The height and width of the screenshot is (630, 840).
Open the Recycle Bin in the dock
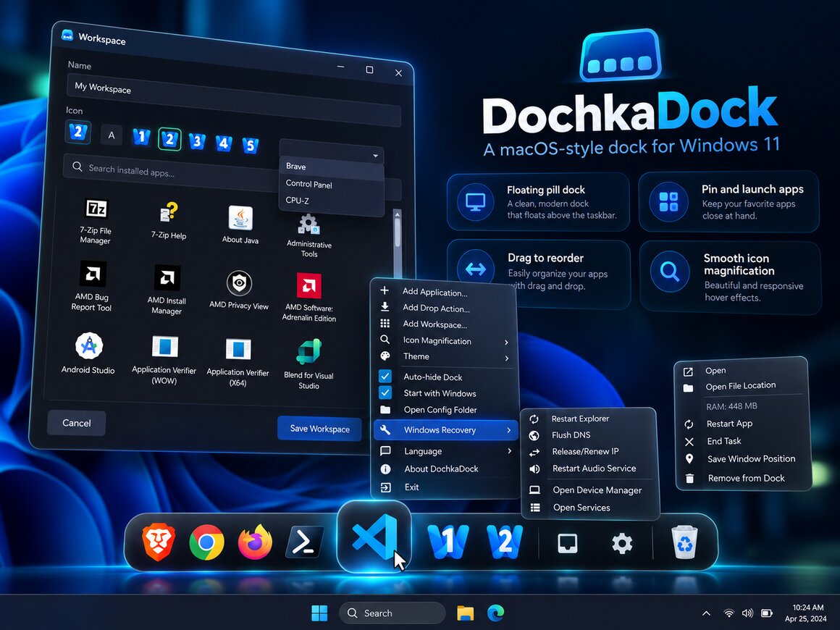coord(685,542)
